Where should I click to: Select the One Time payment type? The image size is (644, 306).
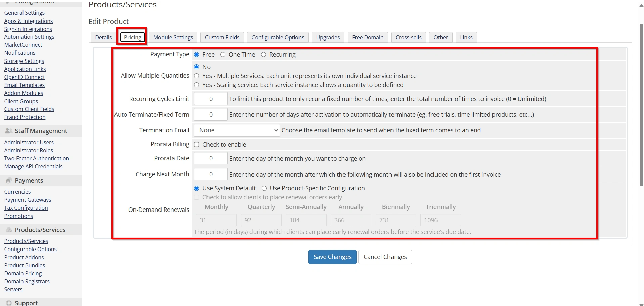tap(223, 55)
